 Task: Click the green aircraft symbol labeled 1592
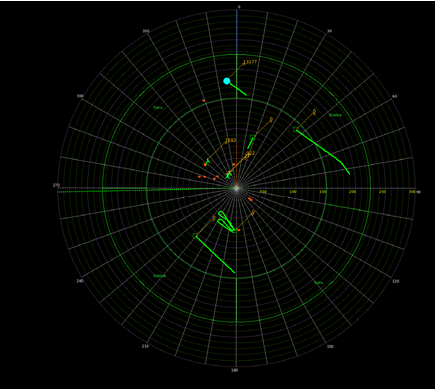click(x=208, y=161)
